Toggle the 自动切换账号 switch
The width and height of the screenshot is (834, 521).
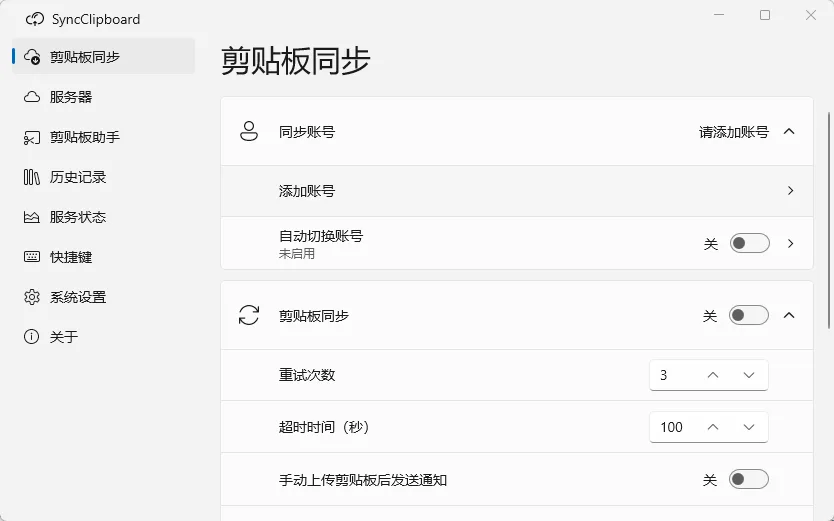point(749,243)
